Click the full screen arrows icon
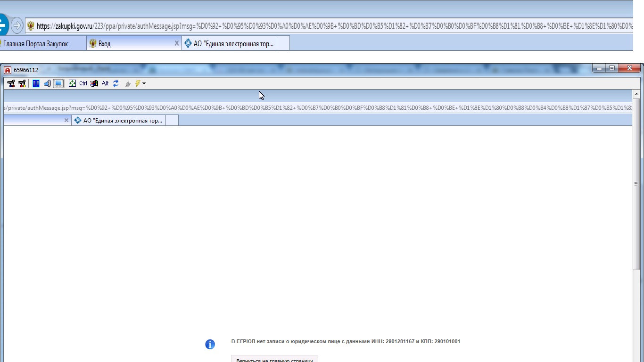Screen dimensions: 644x362 [x=72, y=83]
